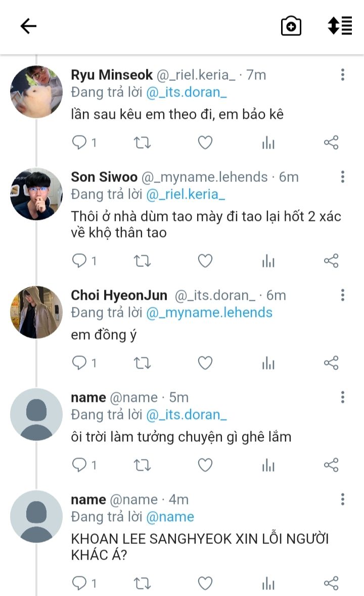Open more options for Son Siwoo's tweet
The width and height of the screenshot is (364, 596).
343,177
